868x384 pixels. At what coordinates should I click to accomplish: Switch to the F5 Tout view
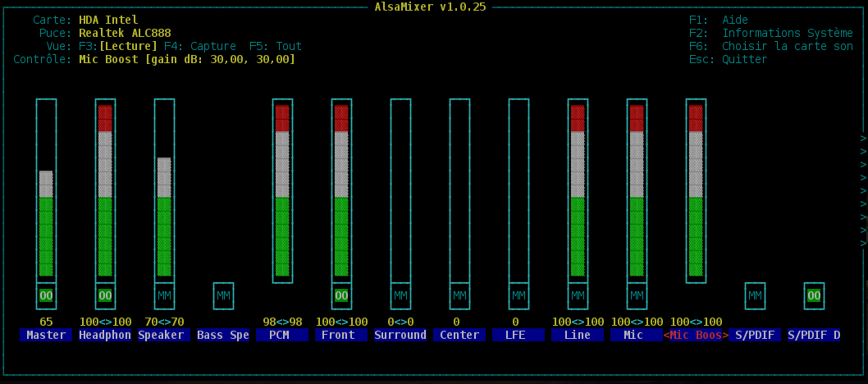pos(276,47)
